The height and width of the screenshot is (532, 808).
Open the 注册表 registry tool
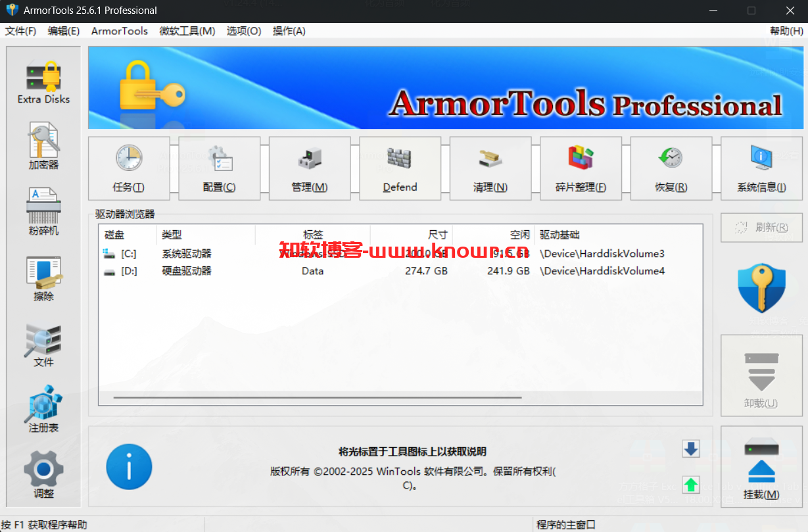[43, 409]
